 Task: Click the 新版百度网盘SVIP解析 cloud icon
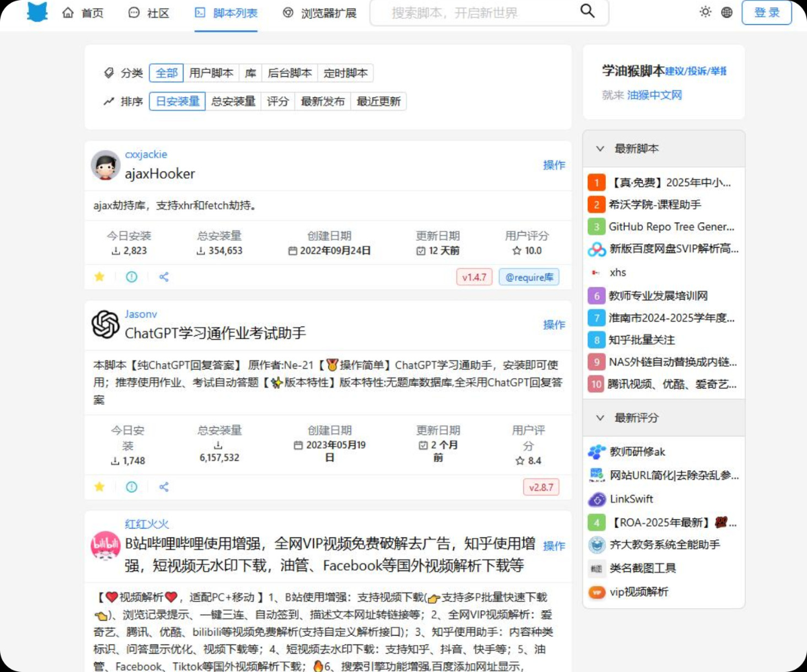click(x=597, y=250)
